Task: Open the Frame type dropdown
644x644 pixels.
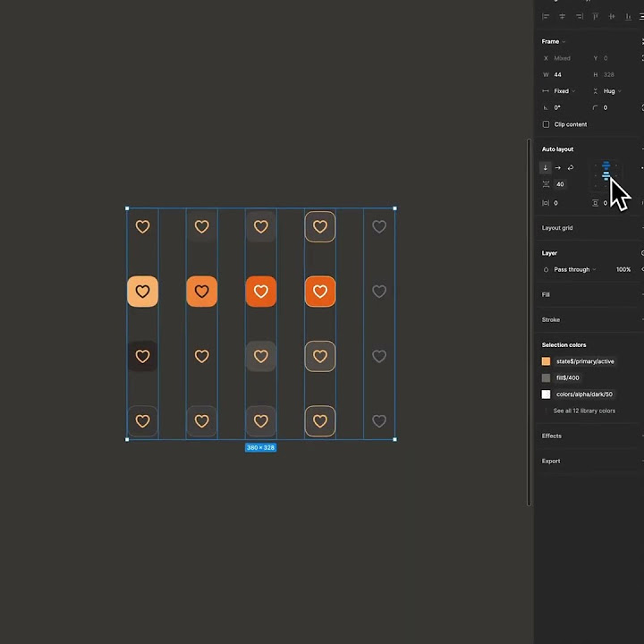Action: coord(554,41)
